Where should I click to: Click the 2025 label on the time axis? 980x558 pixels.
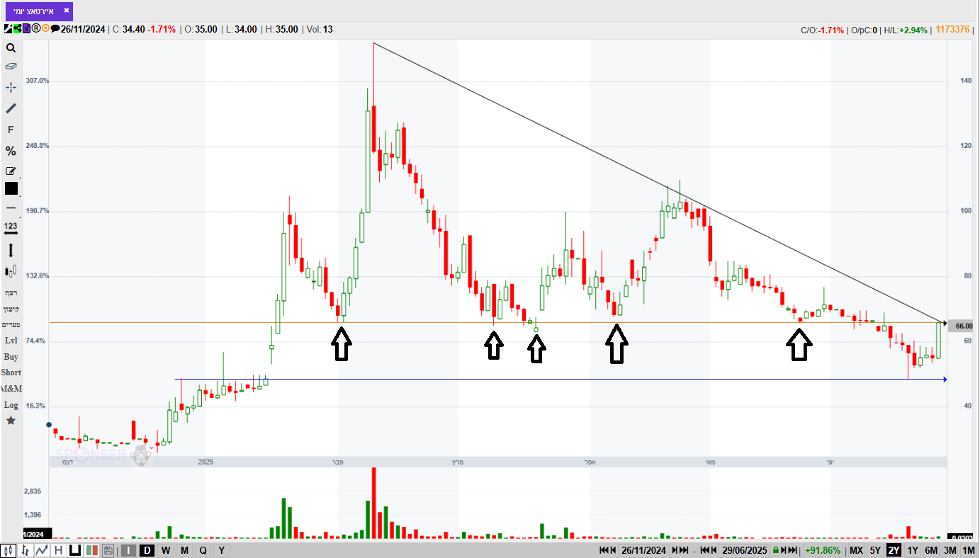pos(205,462)
